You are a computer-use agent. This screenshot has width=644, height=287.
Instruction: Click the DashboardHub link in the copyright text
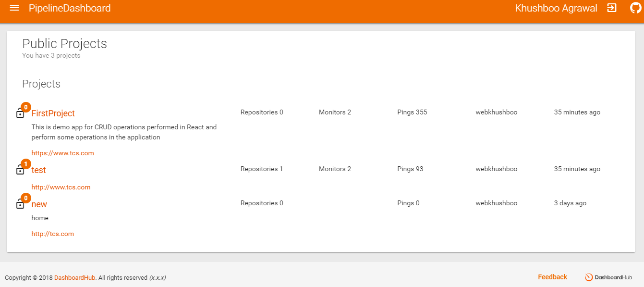tap(74, 277)
